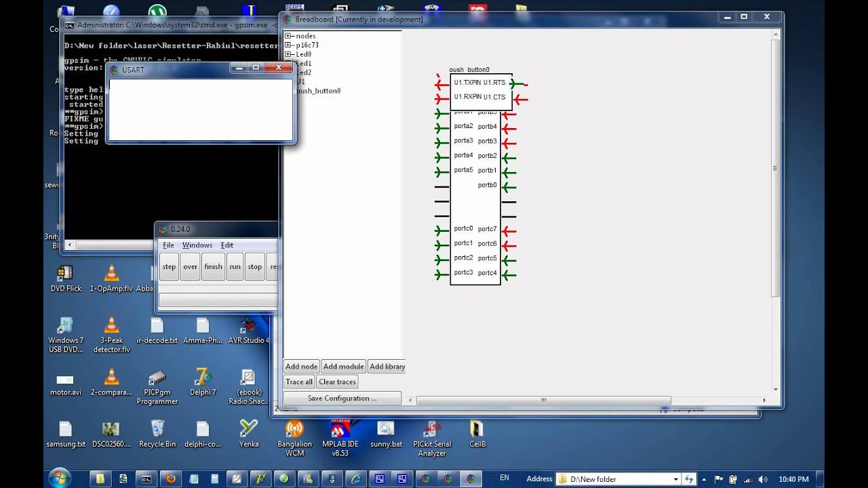
Task: Select the sunny.bat desktop file
Action: click(386, 434)
